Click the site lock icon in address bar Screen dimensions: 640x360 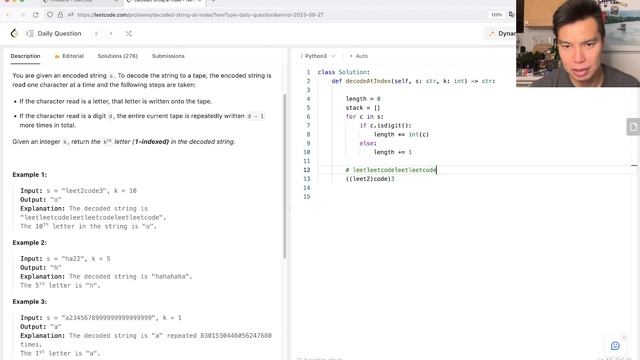(x=60, y=15)
